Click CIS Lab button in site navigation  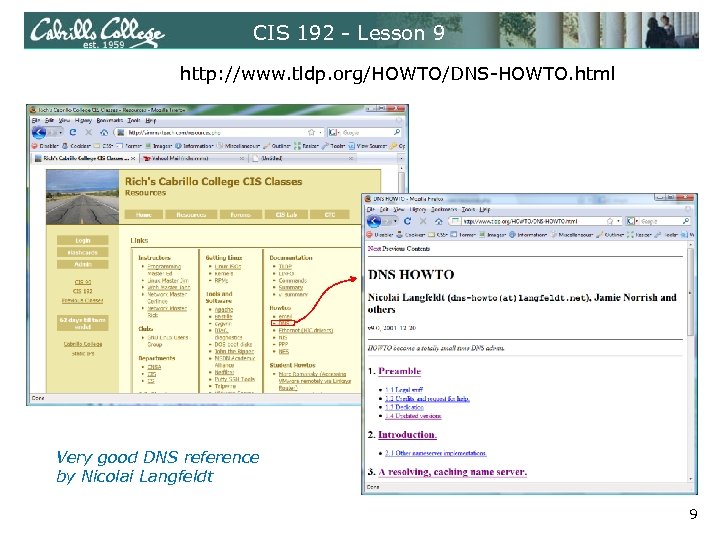(286, 214)
